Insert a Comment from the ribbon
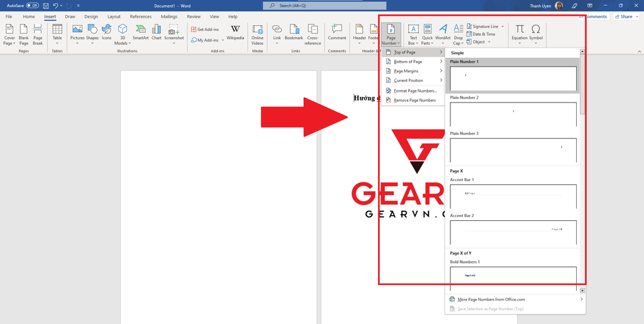The image size is (644, 324). (x=337, y=33)
